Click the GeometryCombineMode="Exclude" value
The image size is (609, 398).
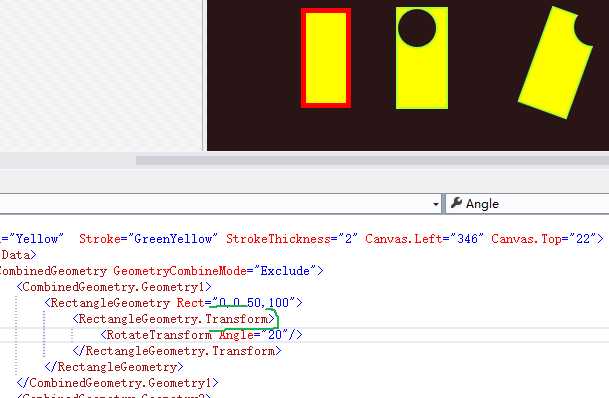pos(285,271)
